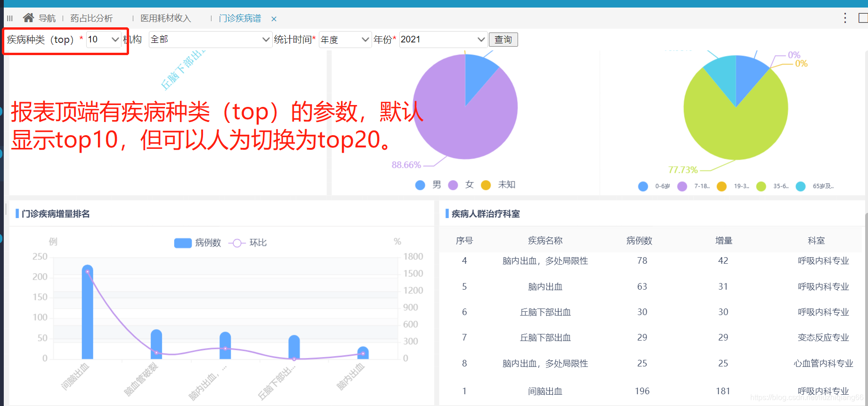
Task: Click the 序号 column header
Action: pos(464,241)
